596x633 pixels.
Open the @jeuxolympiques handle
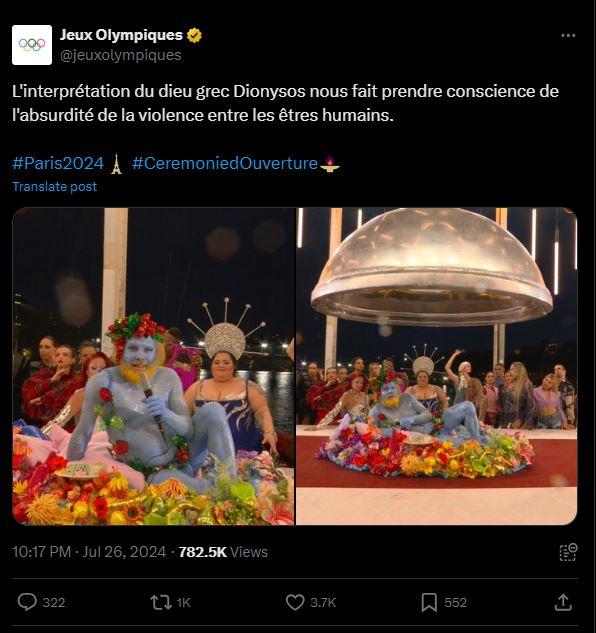(x=120, y=55)
